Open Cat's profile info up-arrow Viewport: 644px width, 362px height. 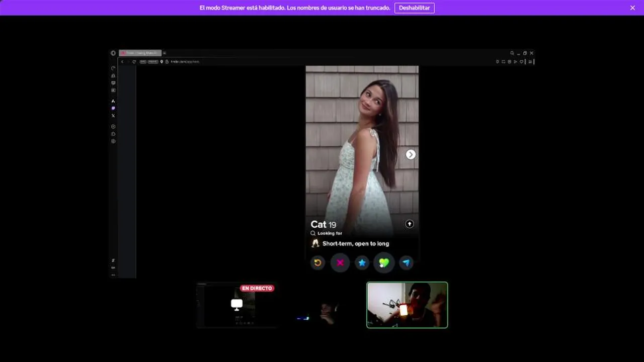click(x=410, y=224)
